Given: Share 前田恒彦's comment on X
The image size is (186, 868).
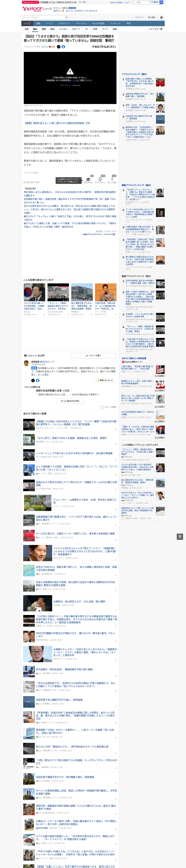Looking at the screenshot, I should 33,380.
